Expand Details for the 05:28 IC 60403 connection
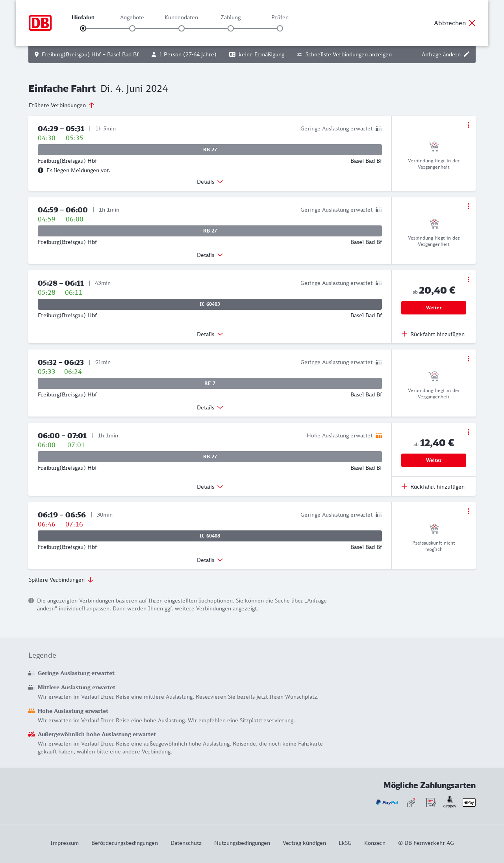 click(210, 334)
